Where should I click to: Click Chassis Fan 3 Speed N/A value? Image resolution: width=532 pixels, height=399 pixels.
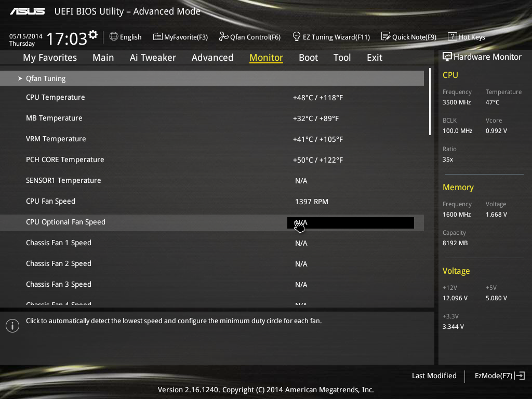(301, 285)
